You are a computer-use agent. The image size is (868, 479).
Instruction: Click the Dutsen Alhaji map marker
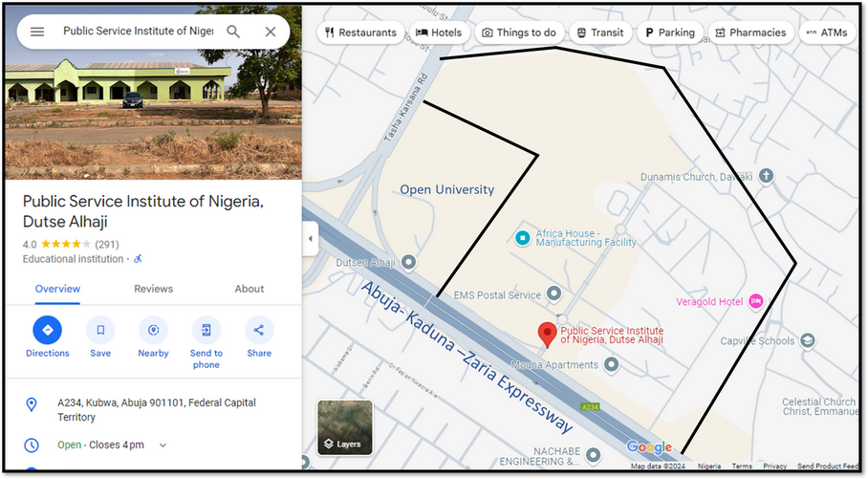408,261
